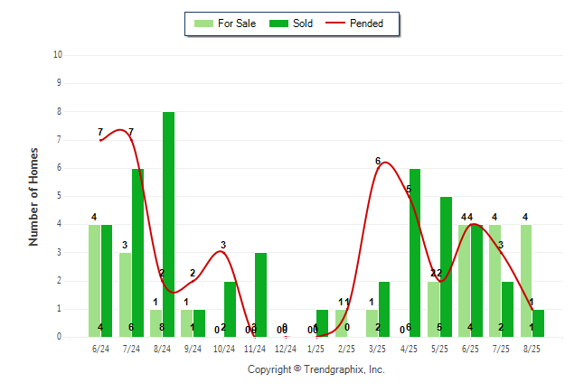
Task: Click the 4/25 Sold bar at 6
Action: tap(415, 253)
